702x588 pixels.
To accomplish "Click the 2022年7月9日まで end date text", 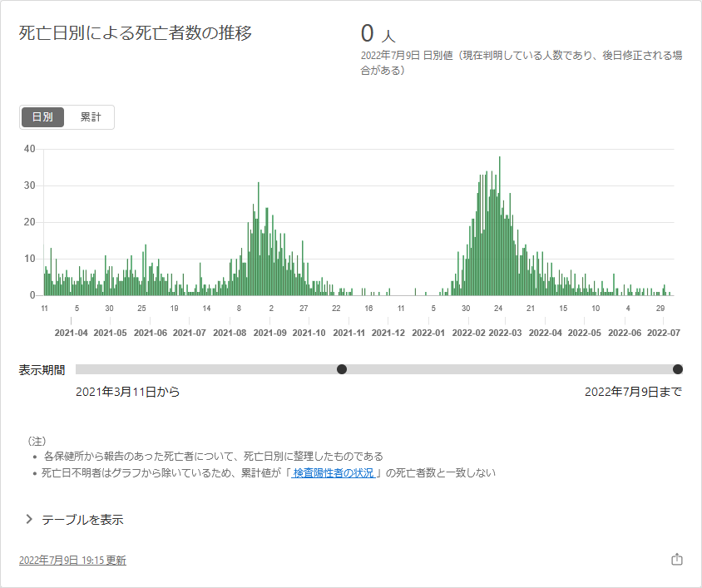I will (633, 392).
